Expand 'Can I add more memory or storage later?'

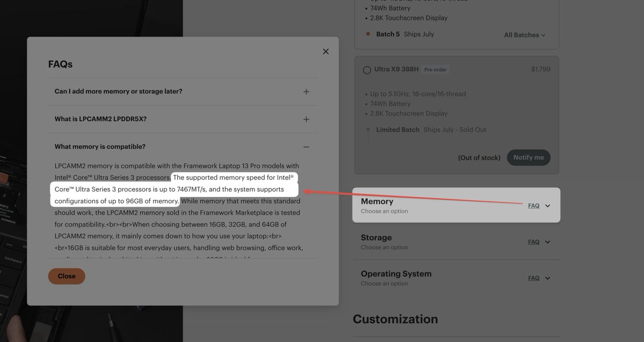click(x=183, y=91)
